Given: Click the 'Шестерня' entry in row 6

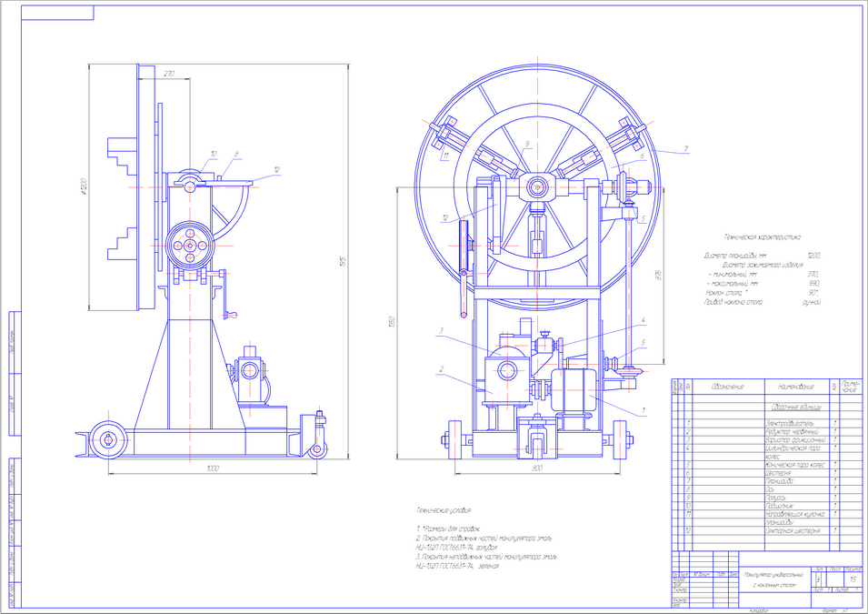Looking at the screenshot, I should (778, 473).
